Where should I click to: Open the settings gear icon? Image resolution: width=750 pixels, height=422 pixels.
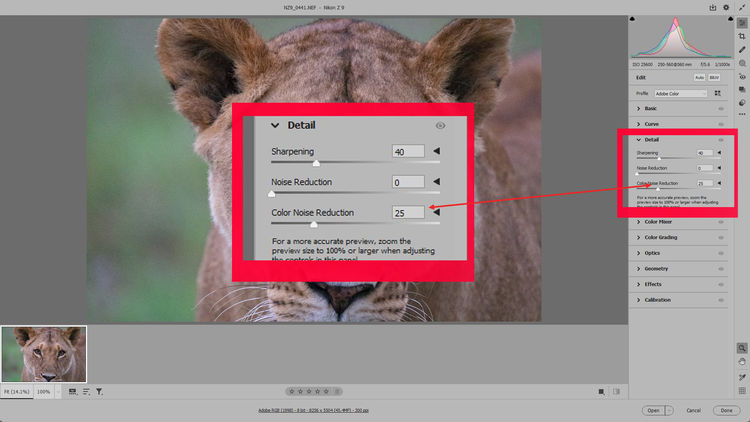click(727, 7)
